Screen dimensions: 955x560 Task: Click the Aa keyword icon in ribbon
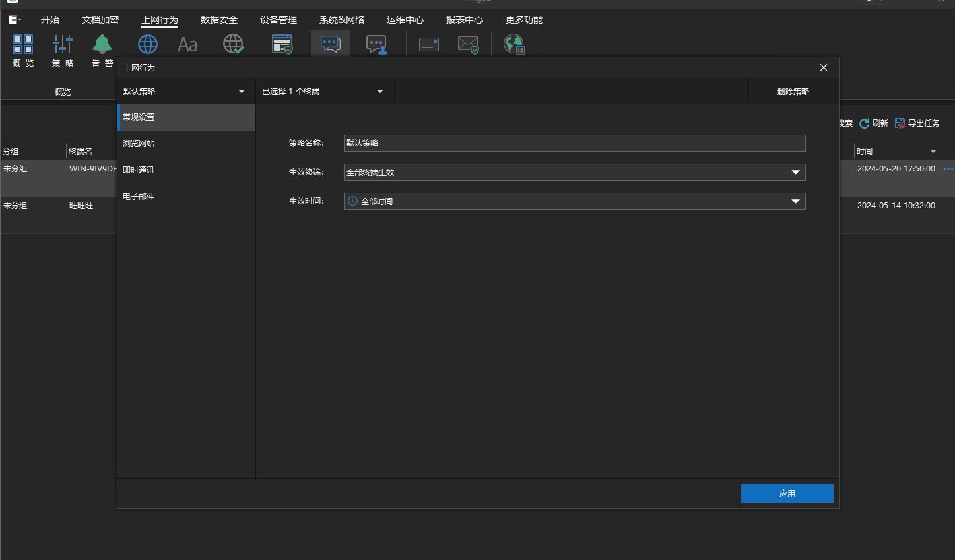188,44
